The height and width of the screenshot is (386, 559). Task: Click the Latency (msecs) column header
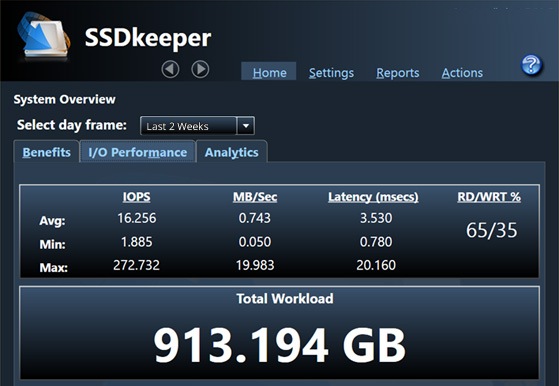[x=373, y=197]
